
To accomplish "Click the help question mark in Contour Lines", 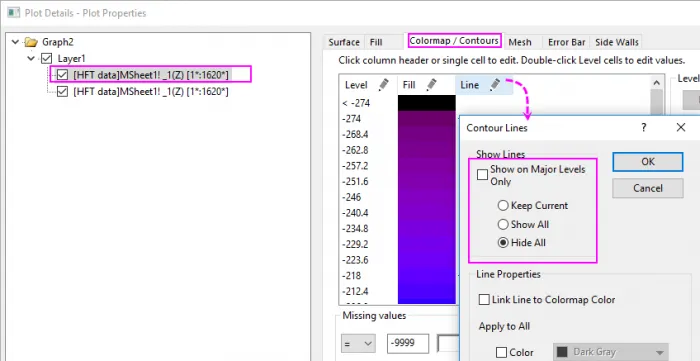I will pos(644,128).
